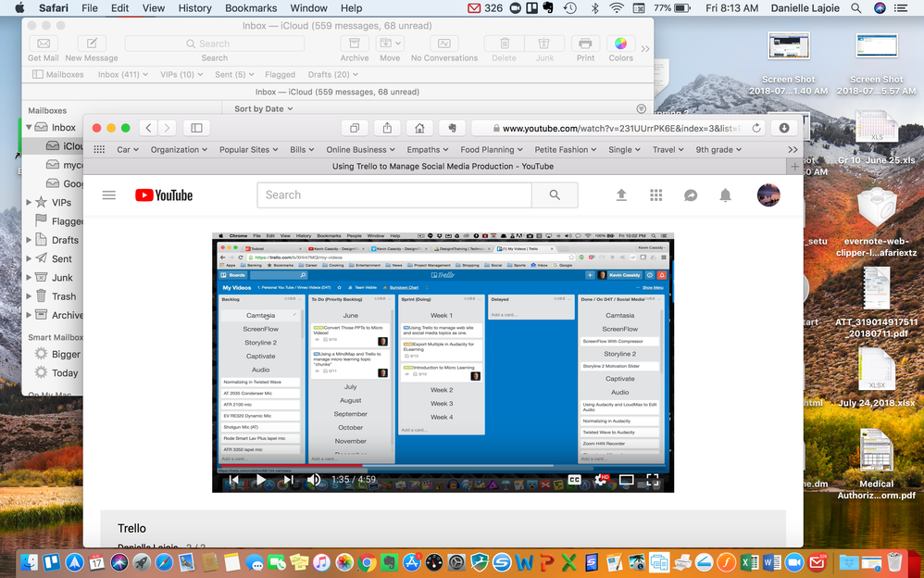Open the Safari menu in menu bar
This screenshot has width=924, height=578.
(54, 8)
